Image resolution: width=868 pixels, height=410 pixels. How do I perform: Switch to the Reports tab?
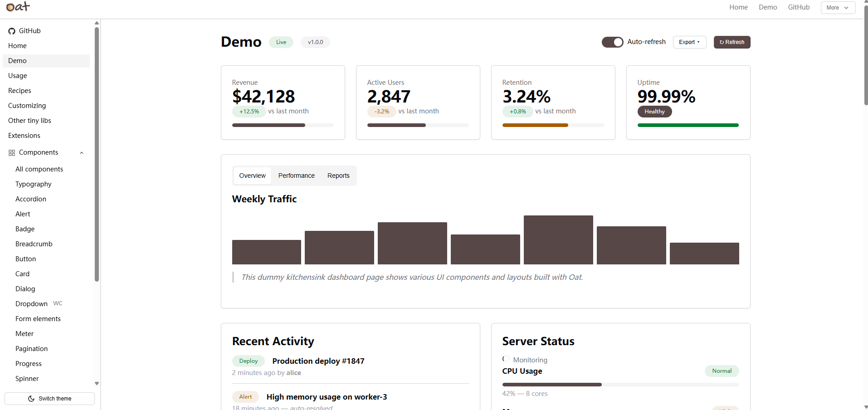click(x=338, y=176)
